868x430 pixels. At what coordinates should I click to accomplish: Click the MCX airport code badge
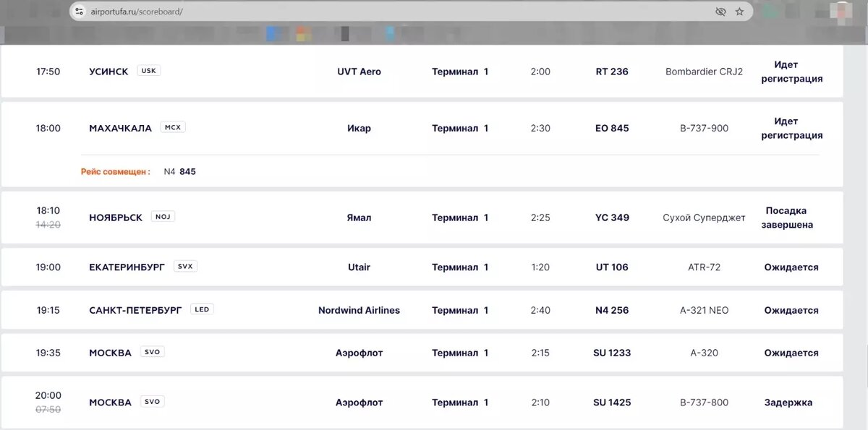[x=173, y=127]
